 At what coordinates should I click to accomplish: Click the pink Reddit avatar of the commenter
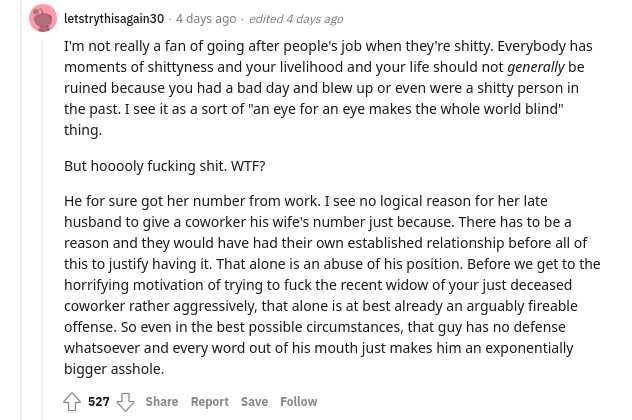click(43, 18)
